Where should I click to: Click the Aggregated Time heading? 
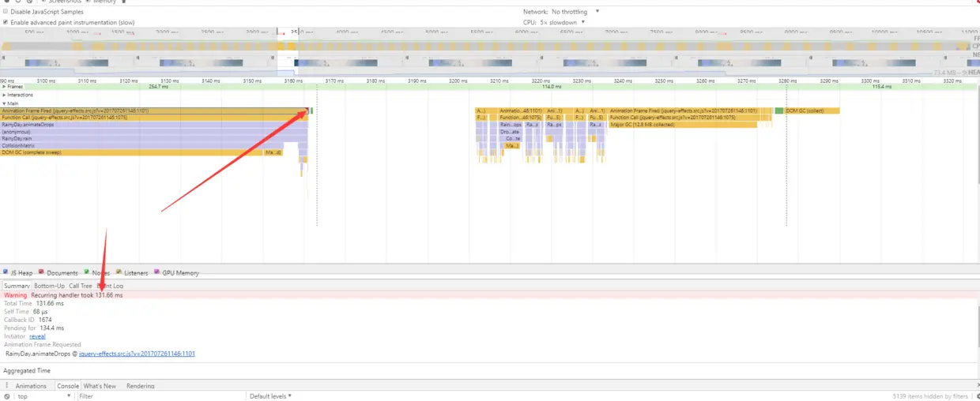click(x=27, y=370)
